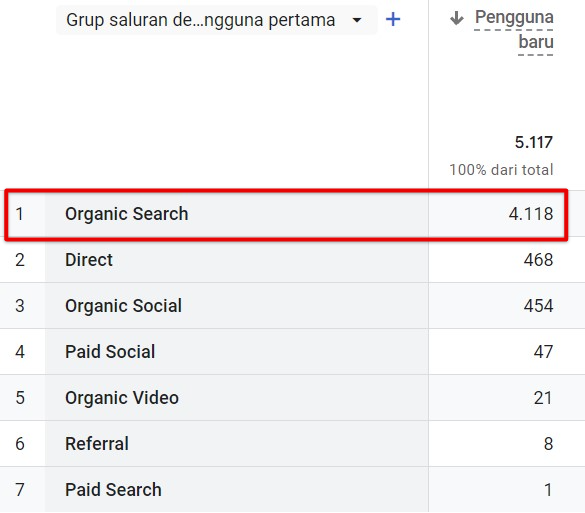This screenshot has height=513, width=585.
Task: Click row number 7 in the table
Action: 20,489
